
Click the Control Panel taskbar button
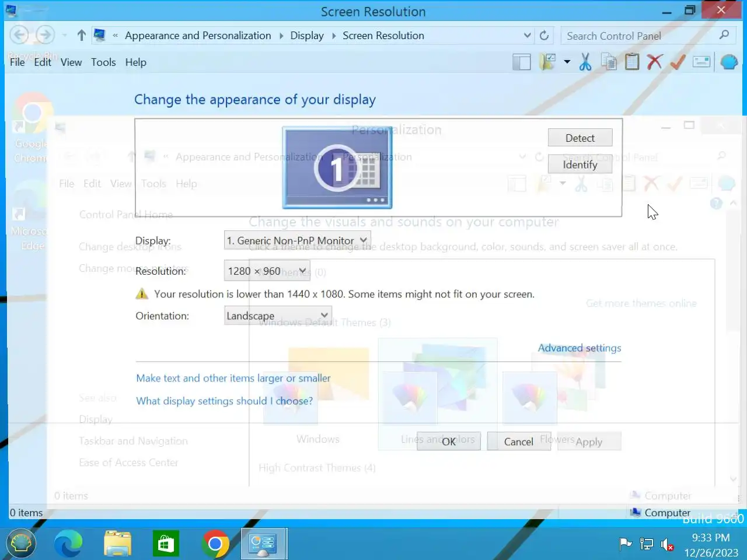tap(263, 544)
